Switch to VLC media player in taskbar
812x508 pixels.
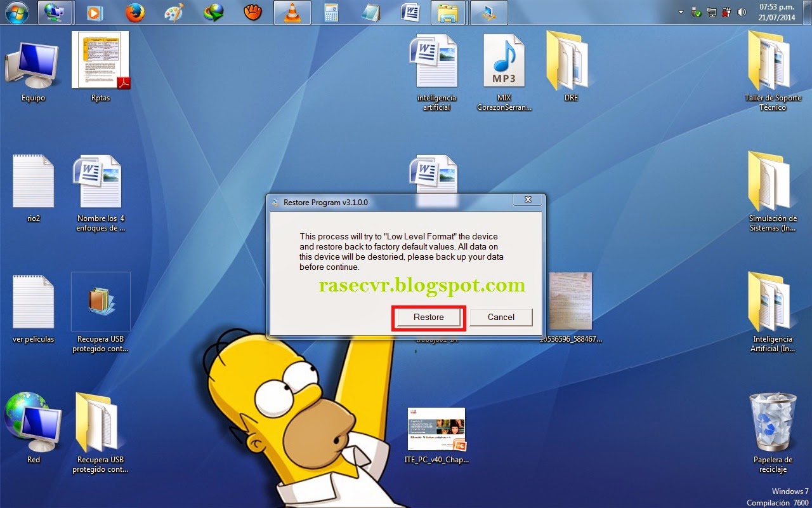(x=292, y=13)
